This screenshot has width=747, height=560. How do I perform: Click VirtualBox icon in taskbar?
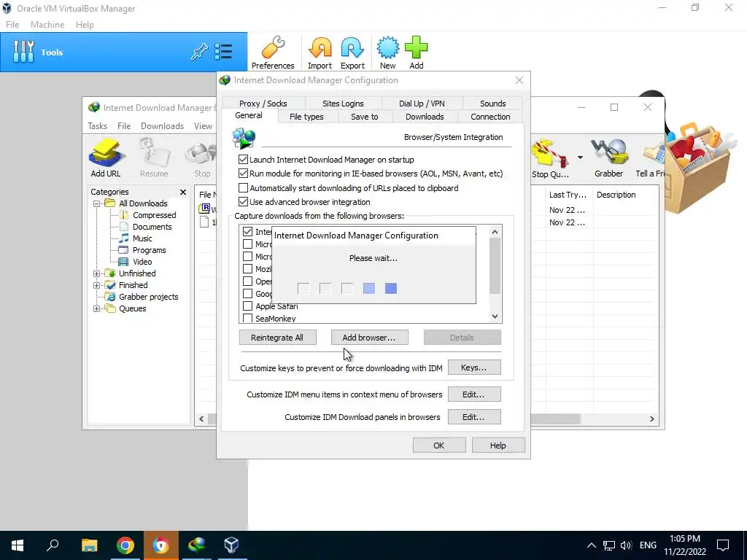coord(231,545)
